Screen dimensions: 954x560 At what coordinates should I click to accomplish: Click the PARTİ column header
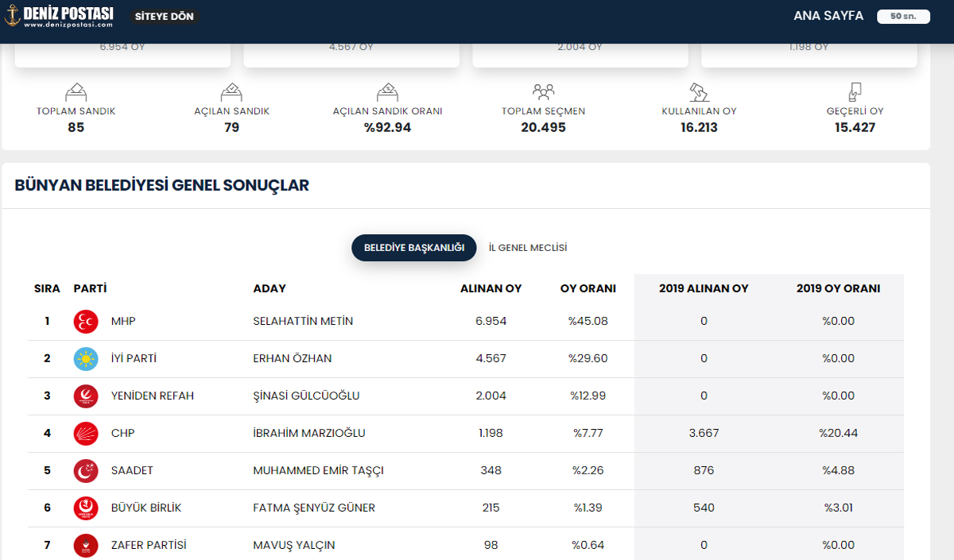[90, 288]
